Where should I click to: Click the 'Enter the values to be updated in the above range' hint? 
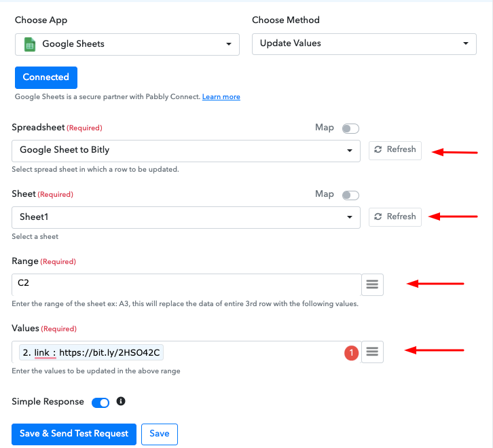96,371
